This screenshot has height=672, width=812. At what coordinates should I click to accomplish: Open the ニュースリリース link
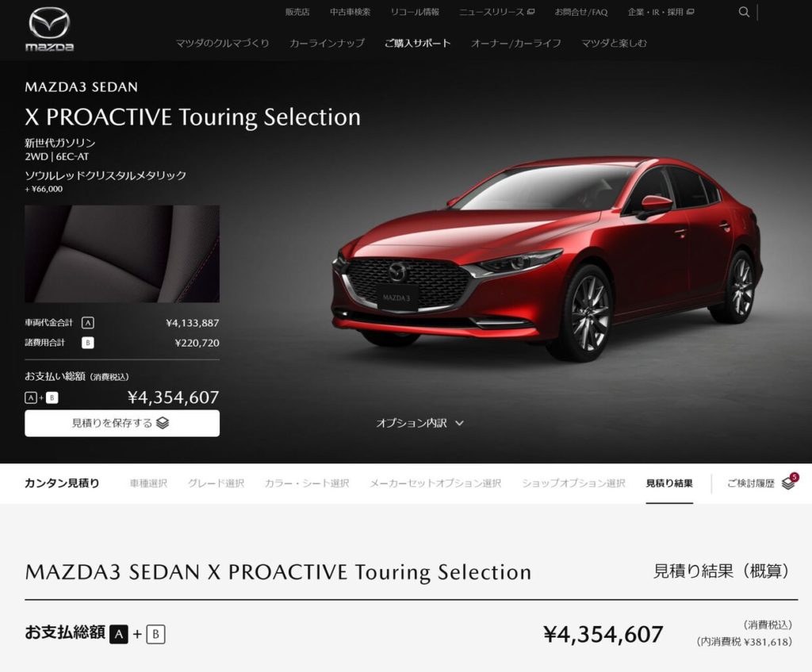[496, 12]
